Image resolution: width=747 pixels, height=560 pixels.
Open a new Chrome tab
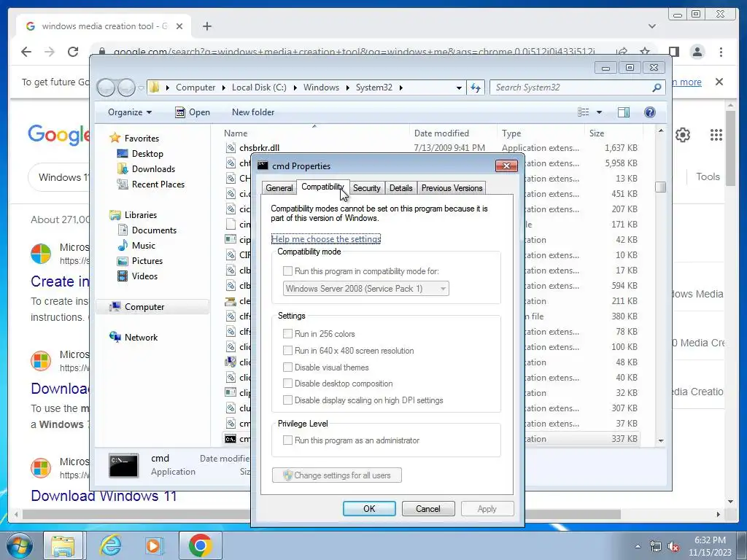[206, 26]
